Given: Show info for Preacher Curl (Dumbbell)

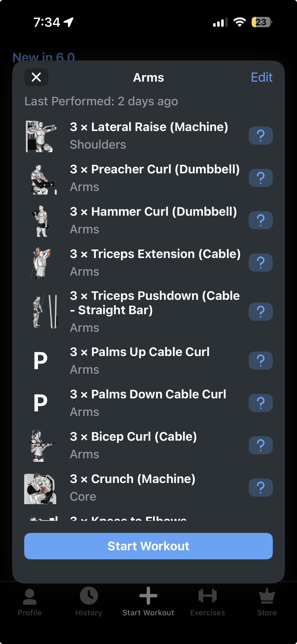Looking at the screenshot, I should click(x=260, y=178).
